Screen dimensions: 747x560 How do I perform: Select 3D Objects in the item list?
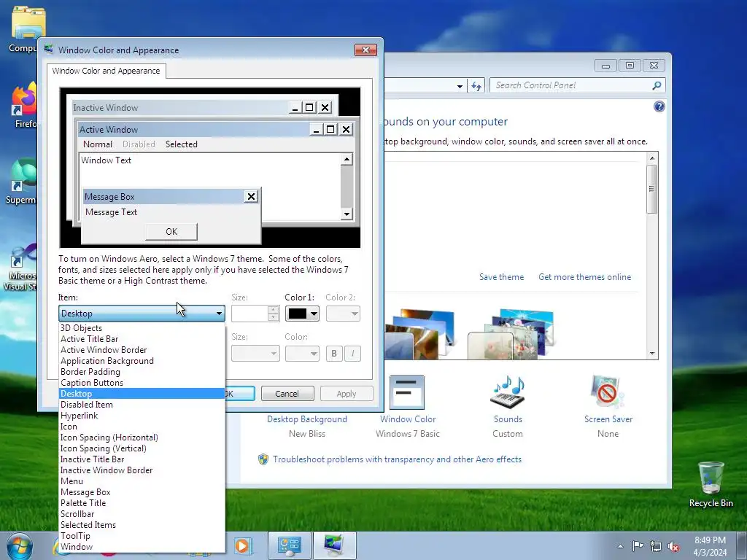[142, 328]
